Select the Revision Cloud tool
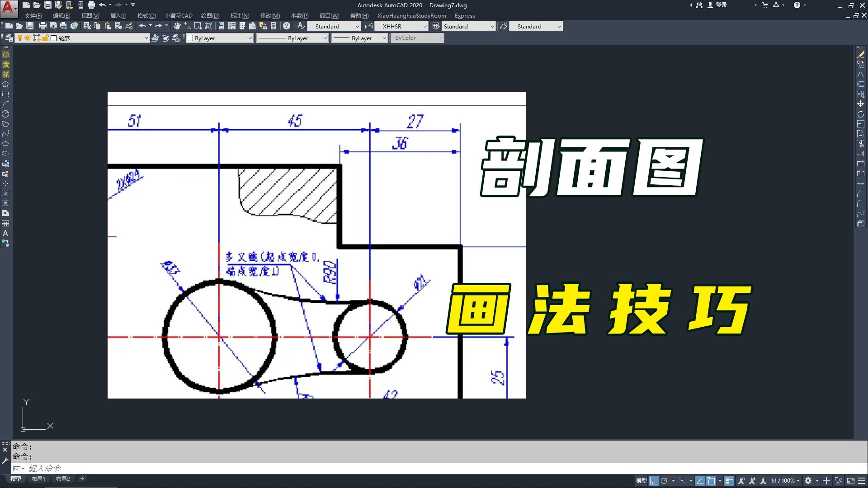868x488 pixels. 6,125
